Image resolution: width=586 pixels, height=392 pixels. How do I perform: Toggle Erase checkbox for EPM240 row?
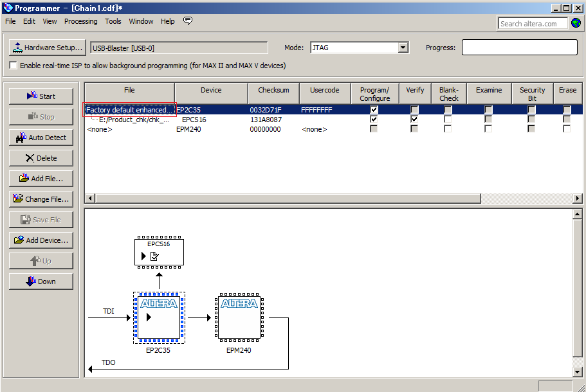567,129
